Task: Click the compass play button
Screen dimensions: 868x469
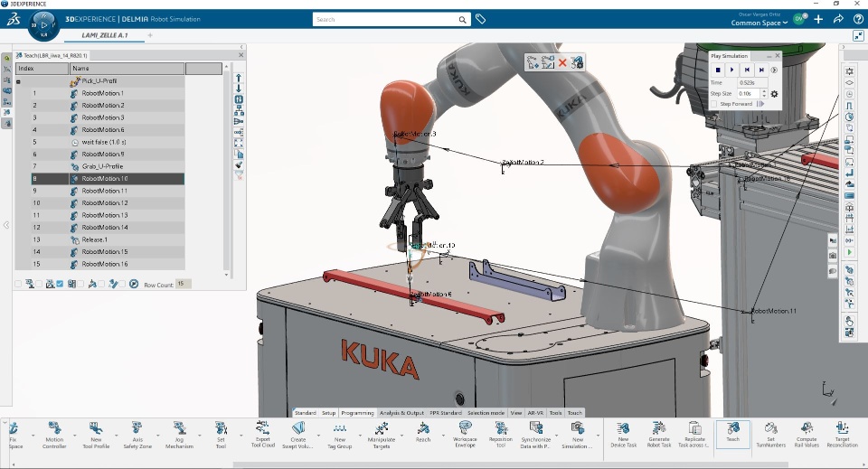Action: tap(44, 25)
